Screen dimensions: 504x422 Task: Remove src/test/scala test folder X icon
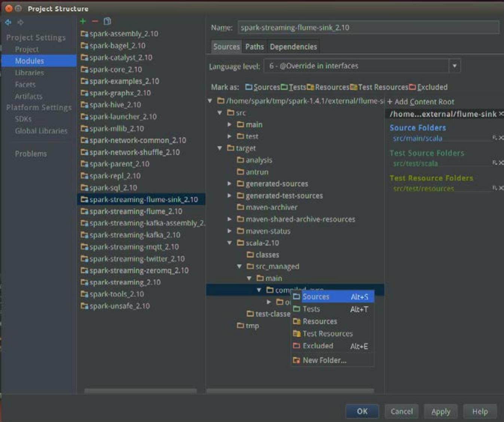(501, 163)
